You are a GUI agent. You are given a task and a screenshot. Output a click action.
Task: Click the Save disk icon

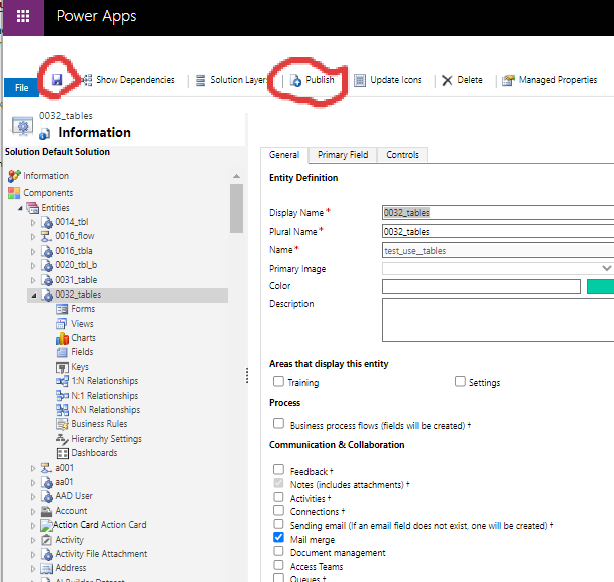pyautogui.click(x=57, y=80)
